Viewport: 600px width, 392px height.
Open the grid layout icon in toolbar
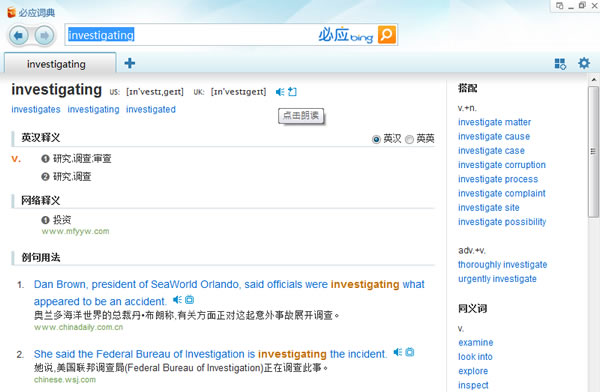click(560, 64)
